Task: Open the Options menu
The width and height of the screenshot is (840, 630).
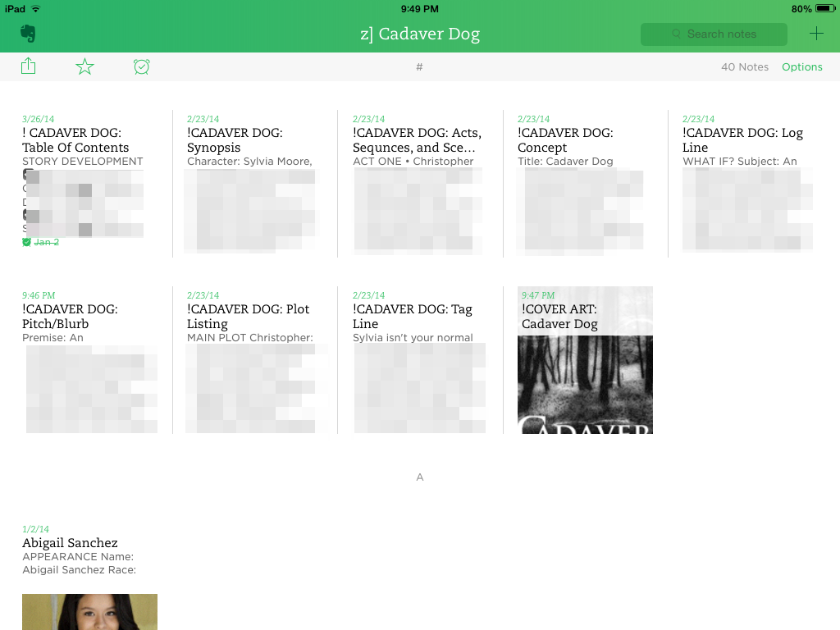Action: click(801, 67)
